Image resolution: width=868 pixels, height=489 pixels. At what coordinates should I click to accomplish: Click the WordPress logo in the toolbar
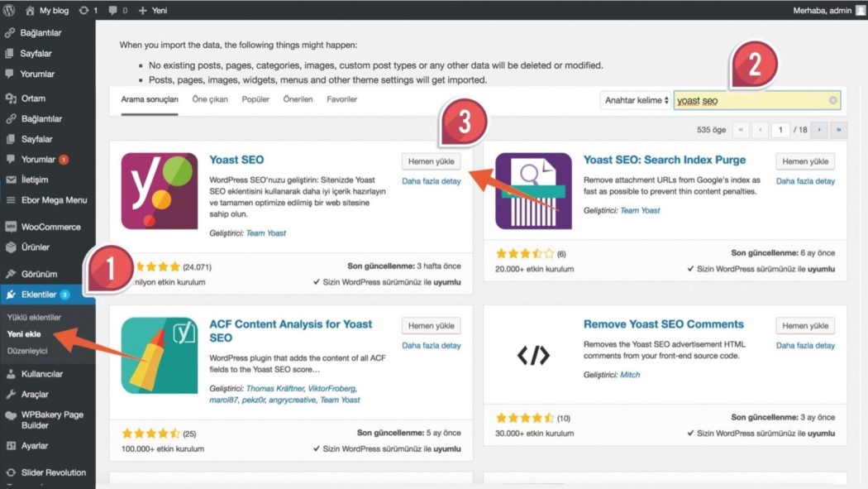[8, 10]
